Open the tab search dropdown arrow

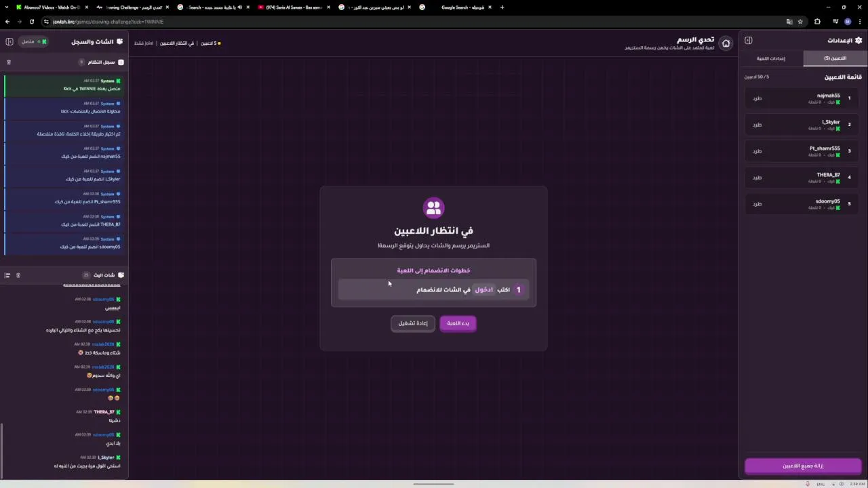point(6,7)
